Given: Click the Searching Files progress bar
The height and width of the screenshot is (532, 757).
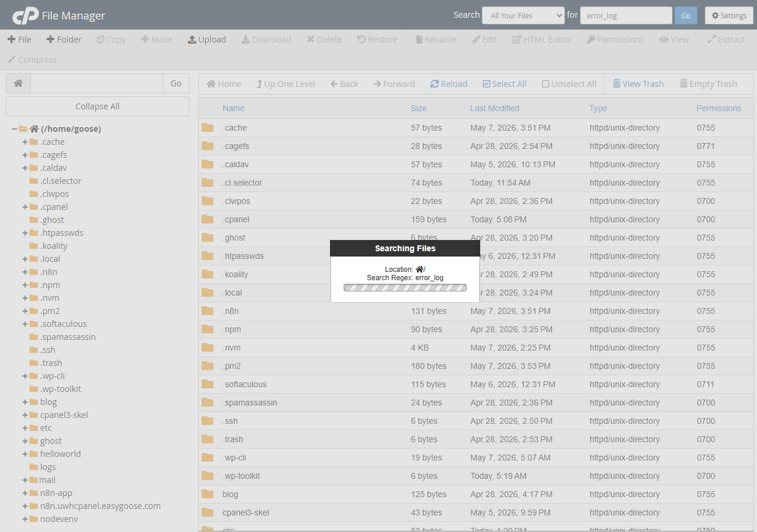Looking at the screenshot, I should (405, 288).
